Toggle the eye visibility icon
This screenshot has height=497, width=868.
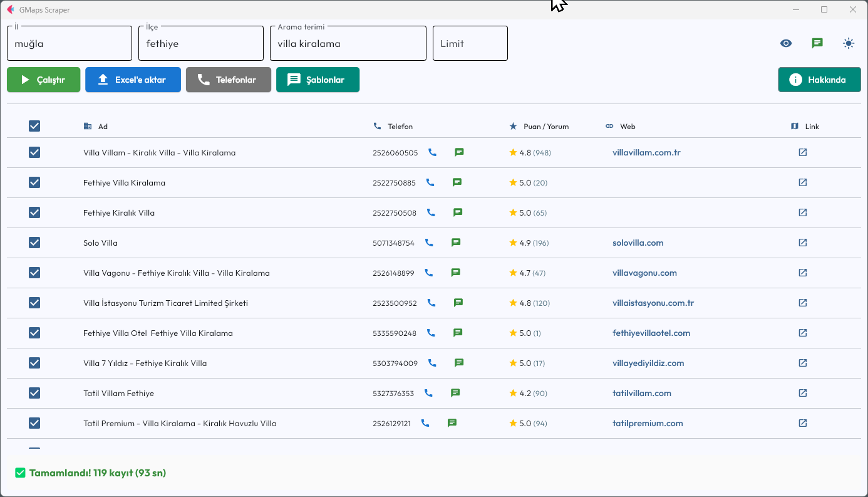click(786, 43)
